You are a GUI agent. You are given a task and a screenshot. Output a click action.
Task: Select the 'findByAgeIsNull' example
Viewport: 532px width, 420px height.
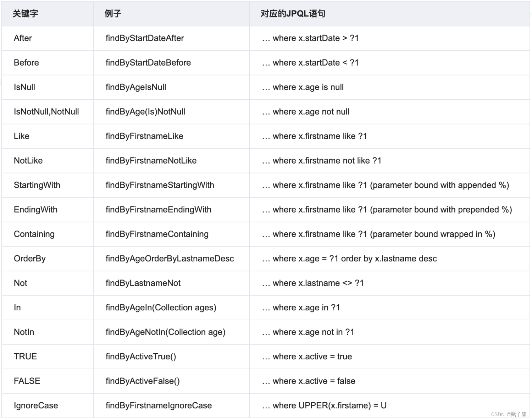(x=136, y=87)
